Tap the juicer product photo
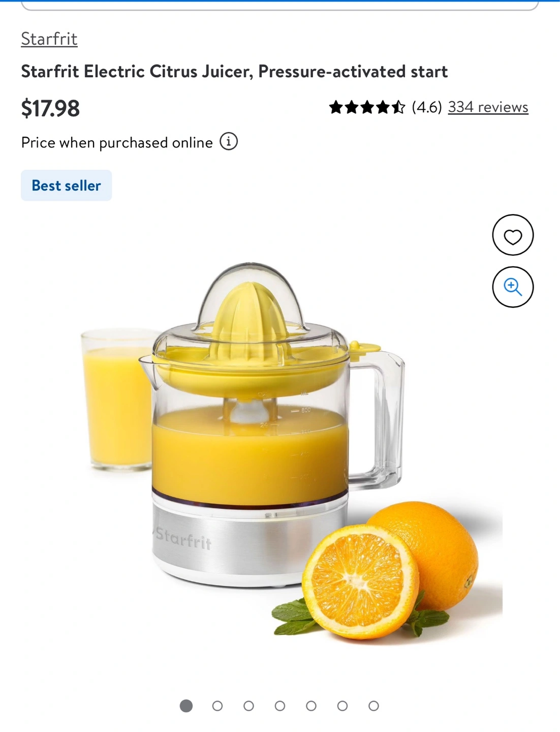The height and width of the screenshot is (732, 560). pos(280,450)
